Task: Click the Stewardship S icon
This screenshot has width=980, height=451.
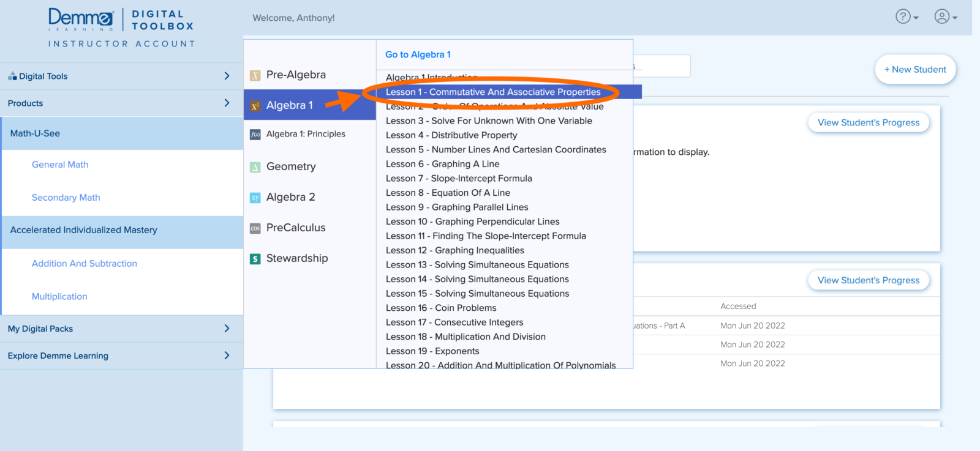Action: (x=255, y=259)
